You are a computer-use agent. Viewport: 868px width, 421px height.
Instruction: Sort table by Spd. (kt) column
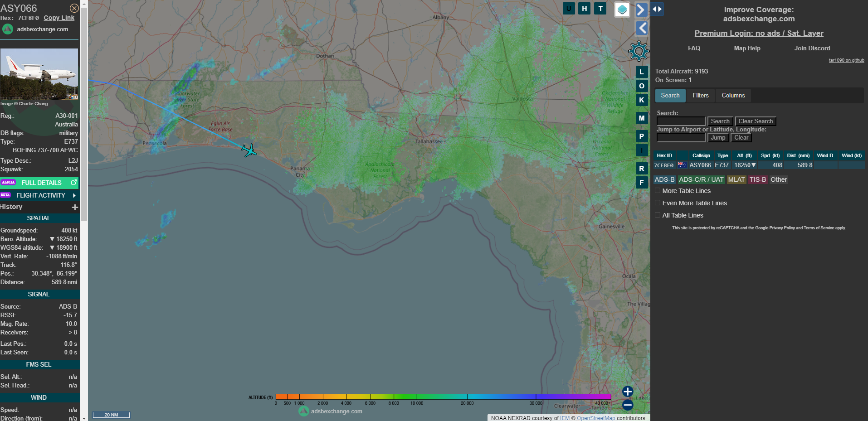pos(770,155)
